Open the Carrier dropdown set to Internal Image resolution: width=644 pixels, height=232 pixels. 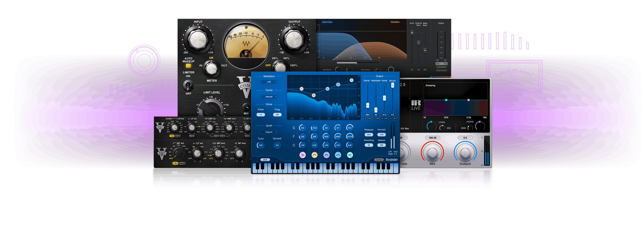(269, 97)
